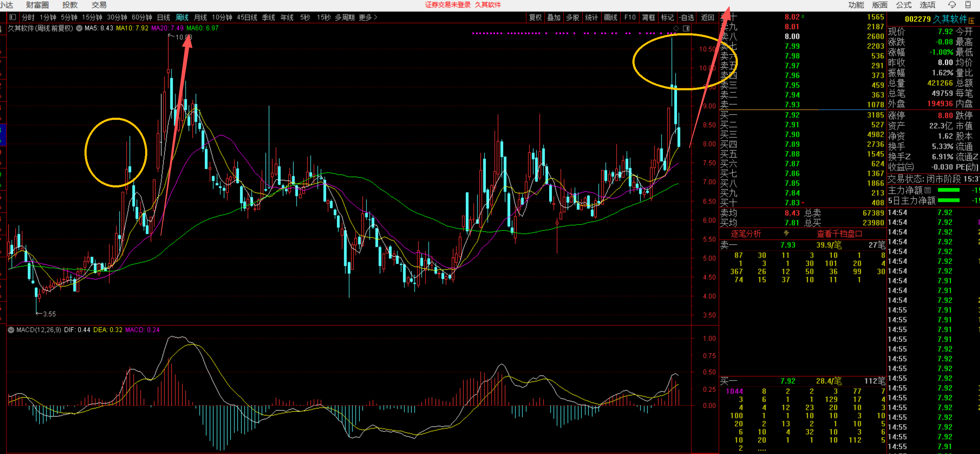Switch to 日线 daily chart tab
Screen dimensions: 980x454
[163, 17]
